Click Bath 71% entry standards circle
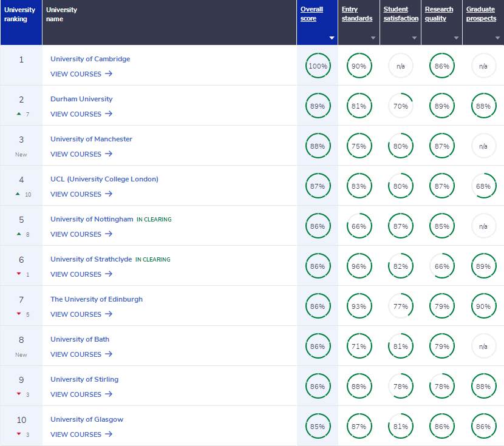 click(359, 346)
